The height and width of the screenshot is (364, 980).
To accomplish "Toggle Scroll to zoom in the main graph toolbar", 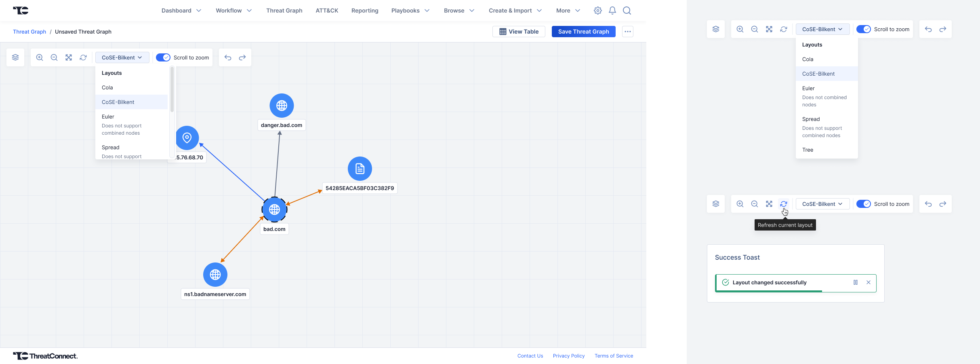I will pyautogui.click(x=163, y=57).
